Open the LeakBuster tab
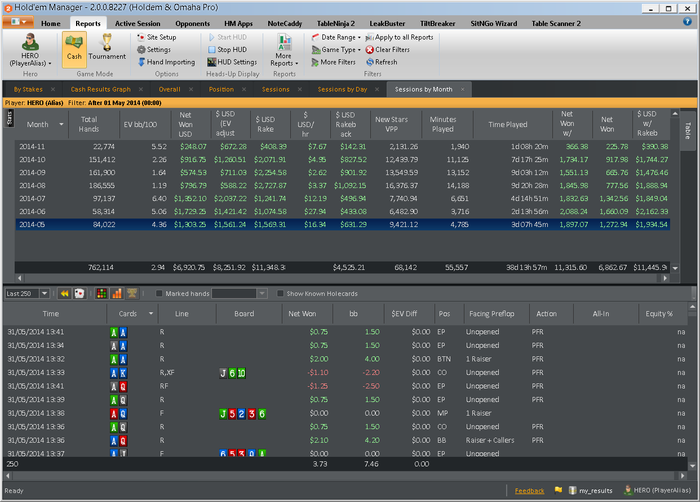The image size is (700, 502). click(x=387, y=23)
